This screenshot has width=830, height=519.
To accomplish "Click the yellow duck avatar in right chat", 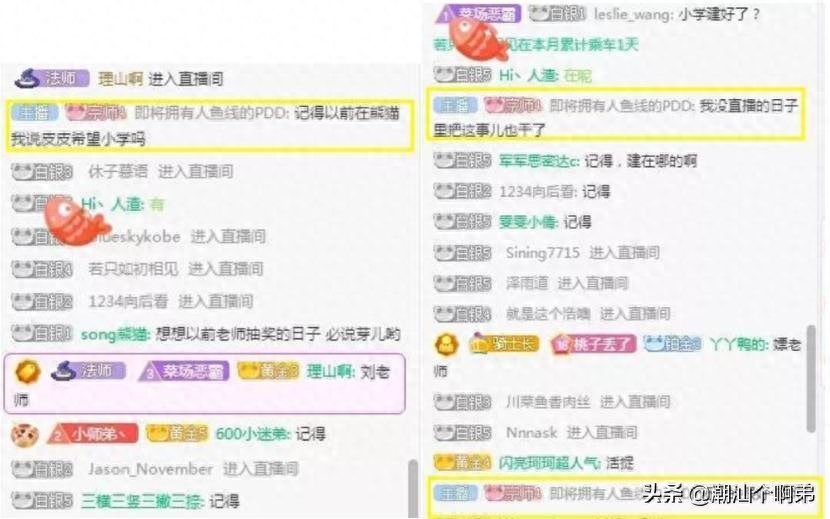I will coord(447,344).
